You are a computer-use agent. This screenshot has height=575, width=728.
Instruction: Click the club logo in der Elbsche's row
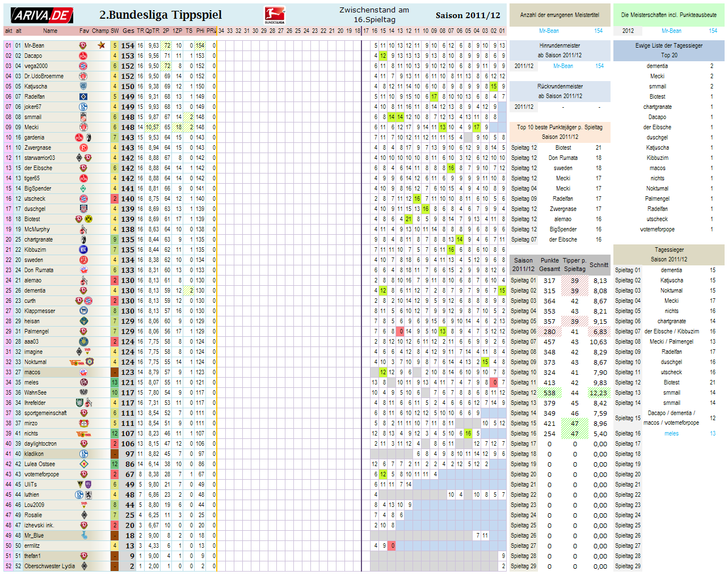(x=83, y=168)
